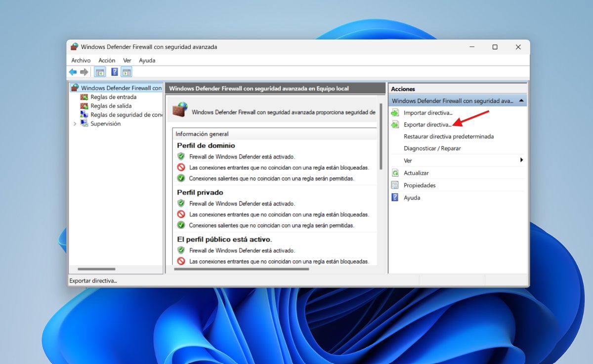
Task: Click green check icon under Perfil de dominio
Action: coord(181,178)
